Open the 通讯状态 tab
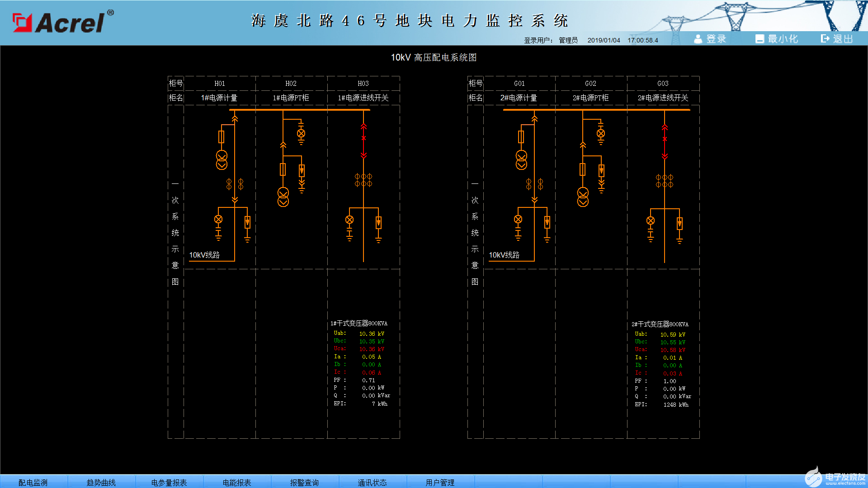The width and height of the screenshot is (868, 488). pyautogui.click(x=372, y=482)
